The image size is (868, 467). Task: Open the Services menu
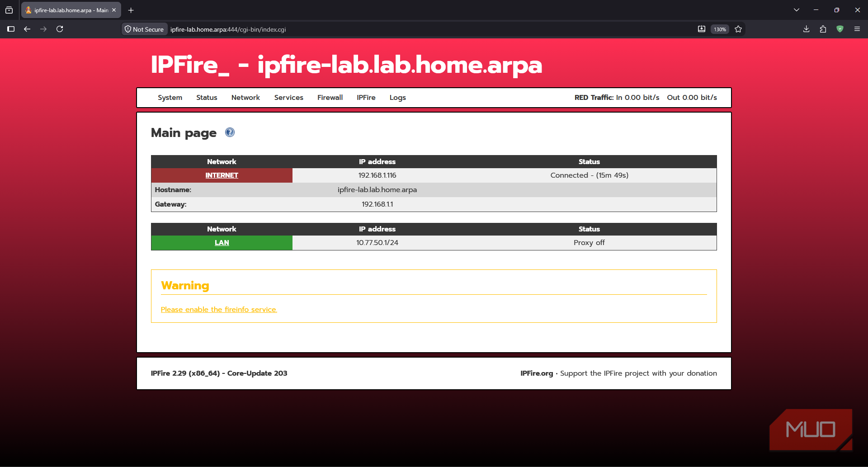(x=288, y=98)
